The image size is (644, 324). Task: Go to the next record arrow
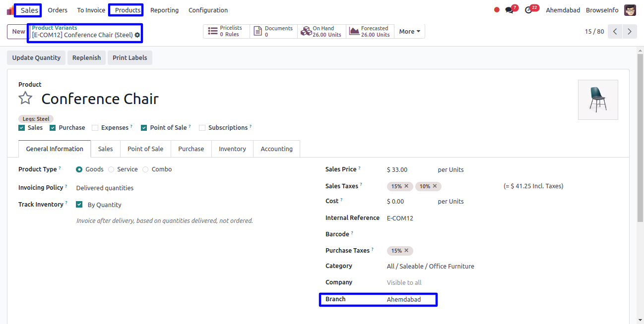click(629, 32)
